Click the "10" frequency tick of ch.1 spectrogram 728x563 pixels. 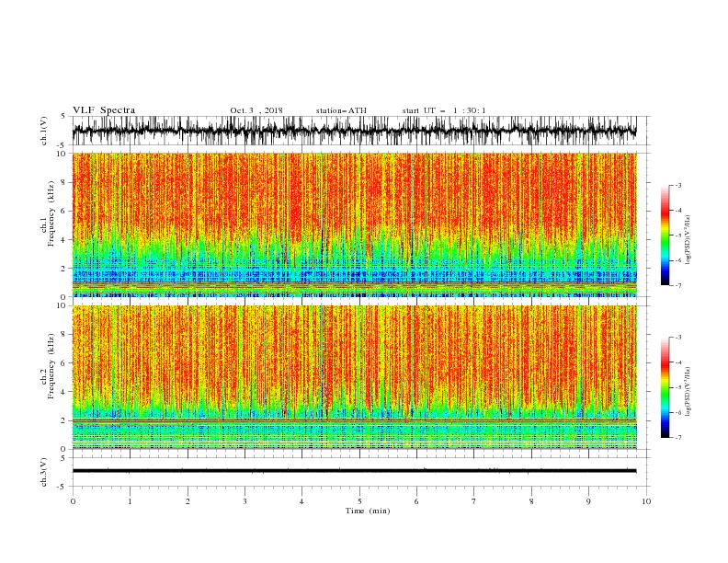point(63,153)
